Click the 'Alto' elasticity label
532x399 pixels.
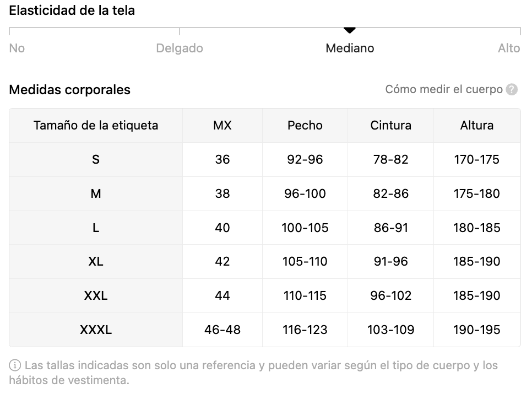[x=509, y=48]
